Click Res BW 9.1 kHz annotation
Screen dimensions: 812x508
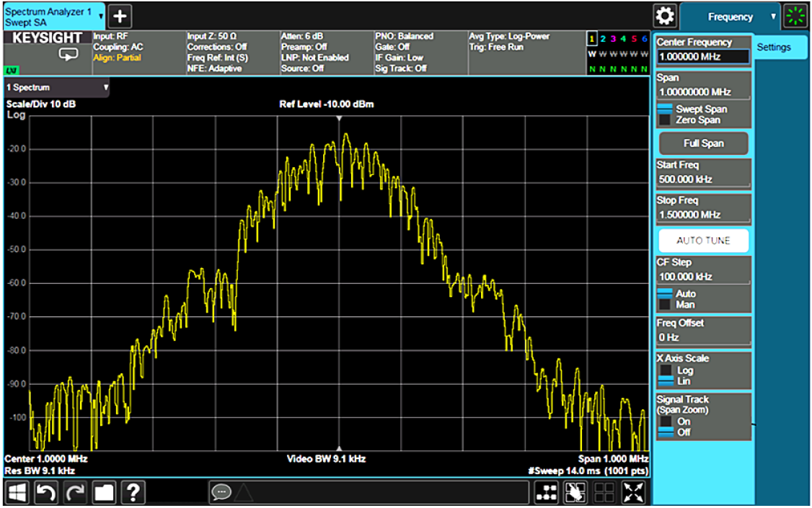pyautogui.click(x=40, y=471)
